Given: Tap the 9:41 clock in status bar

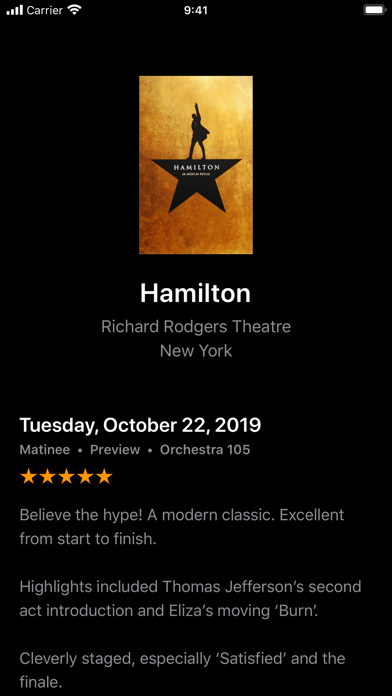Looking at the screenshot, I should tap(196, 10).
